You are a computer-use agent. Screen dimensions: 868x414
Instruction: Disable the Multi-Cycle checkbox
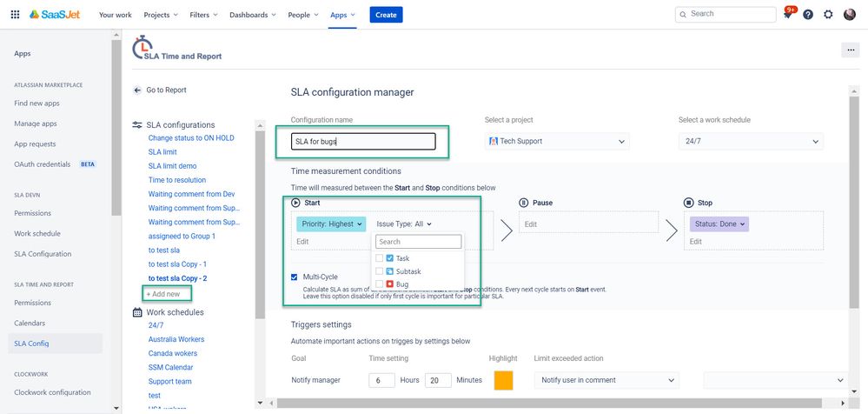click(x=295, y=277)
